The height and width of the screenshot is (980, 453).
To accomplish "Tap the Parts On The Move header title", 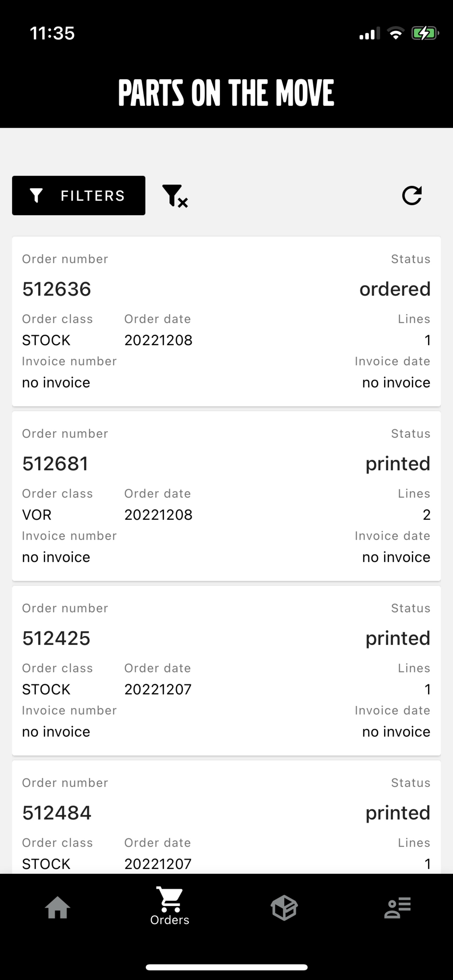I will (226, 92).
